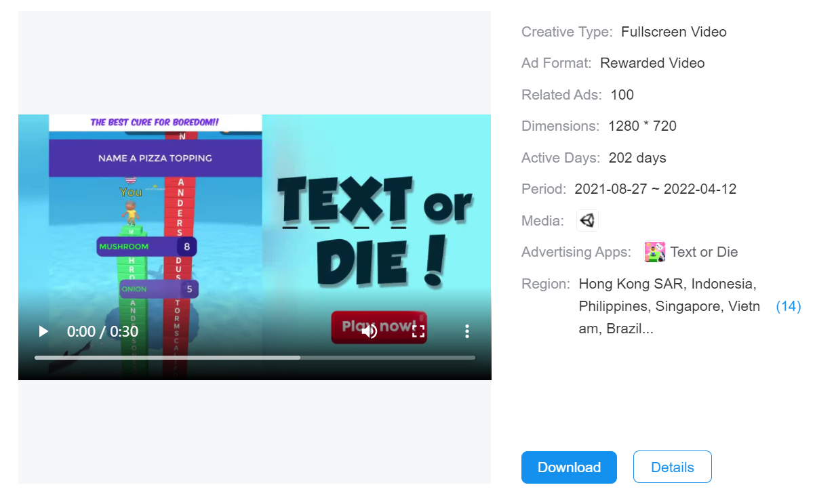Open the Text or Die app name link
The image size is (815, 504).
(x=704, y=253)
